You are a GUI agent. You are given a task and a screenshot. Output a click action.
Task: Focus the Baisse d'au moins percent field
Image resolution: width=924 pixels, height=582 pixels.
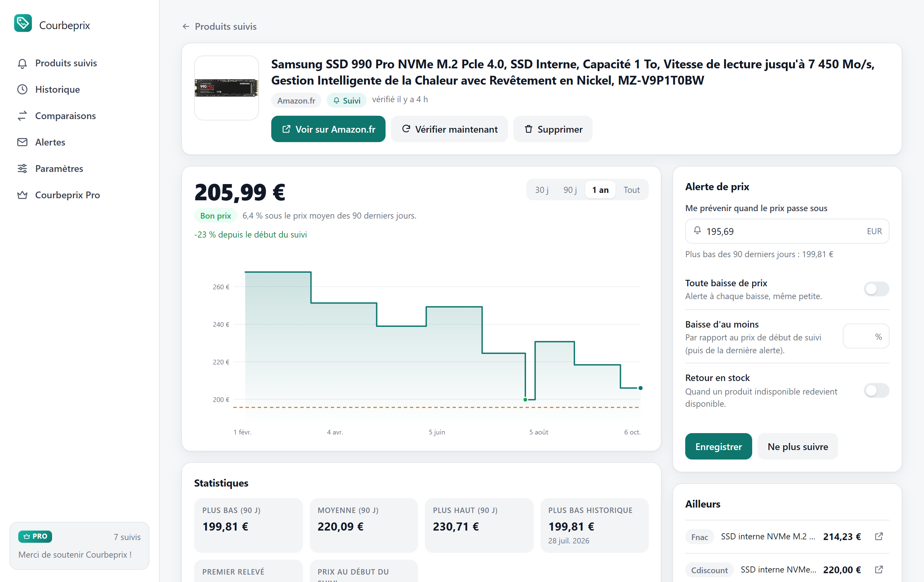click(x=866, y=336)
